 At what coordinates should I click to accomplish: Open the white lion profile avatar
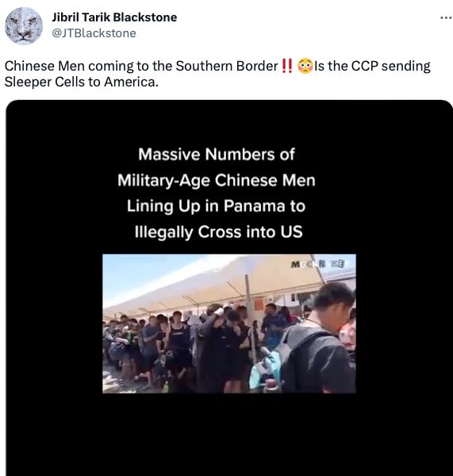point(24,26)
